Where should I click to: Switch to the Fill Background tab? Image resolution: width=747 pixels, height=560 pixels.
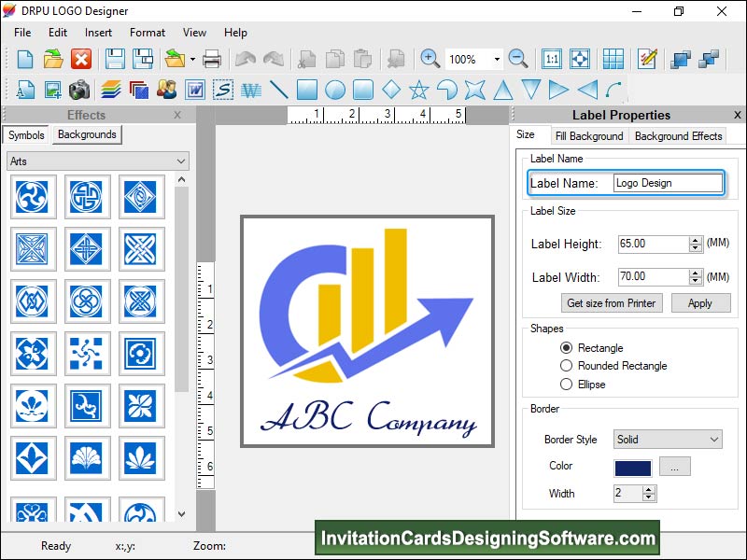588,136
